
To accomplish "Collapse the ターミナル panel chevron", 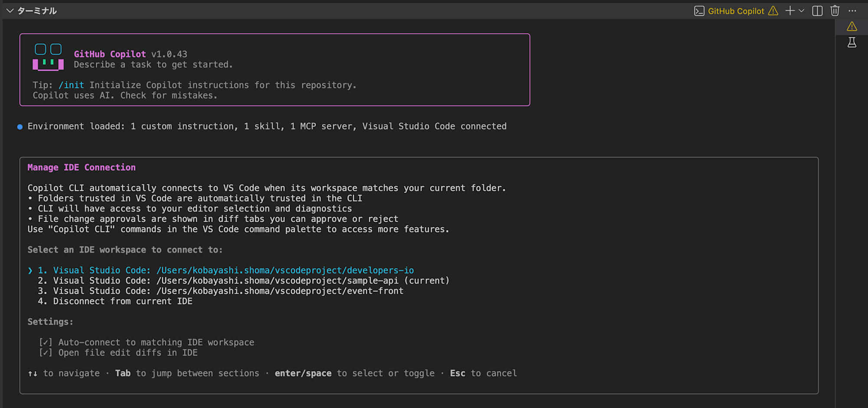I will click(10, 11).
